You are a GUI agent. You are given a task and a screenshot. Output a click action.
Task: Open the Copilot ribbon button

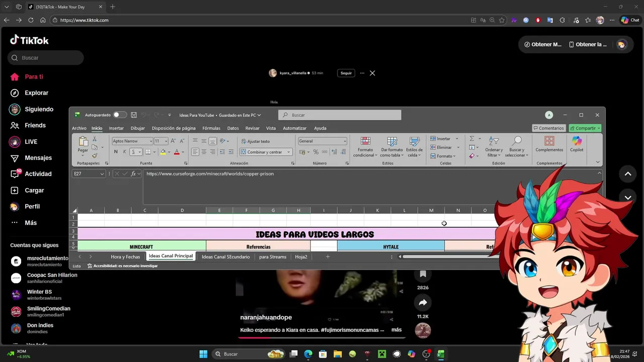pyautogui.click(x=577, y=144)
